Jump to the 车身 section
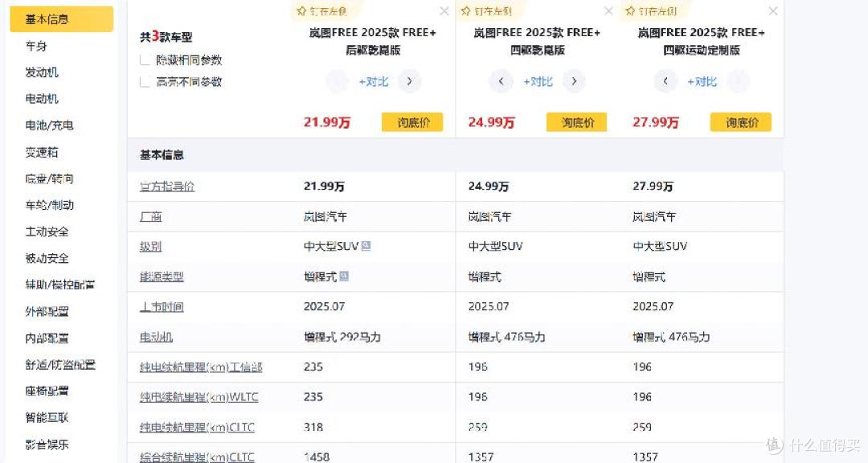The height and width of the screenshot is (463, 868). click(36, 46)
